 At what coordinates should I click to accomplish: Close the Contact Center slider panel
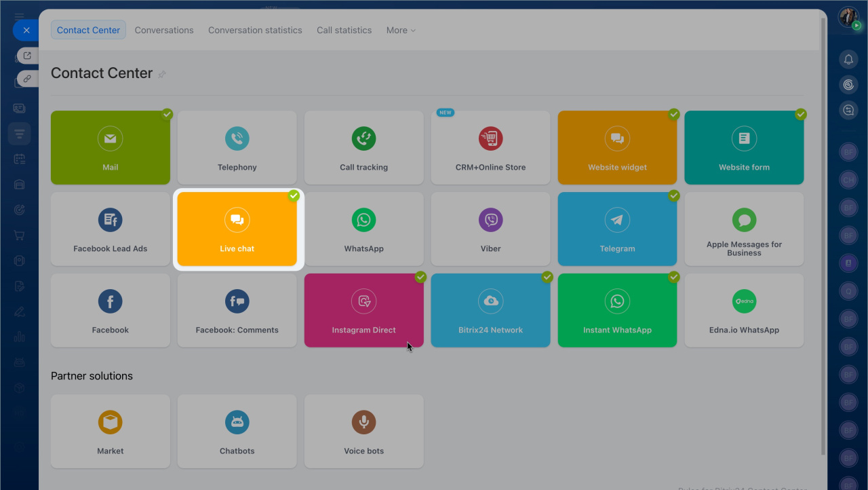coord(26,31)
